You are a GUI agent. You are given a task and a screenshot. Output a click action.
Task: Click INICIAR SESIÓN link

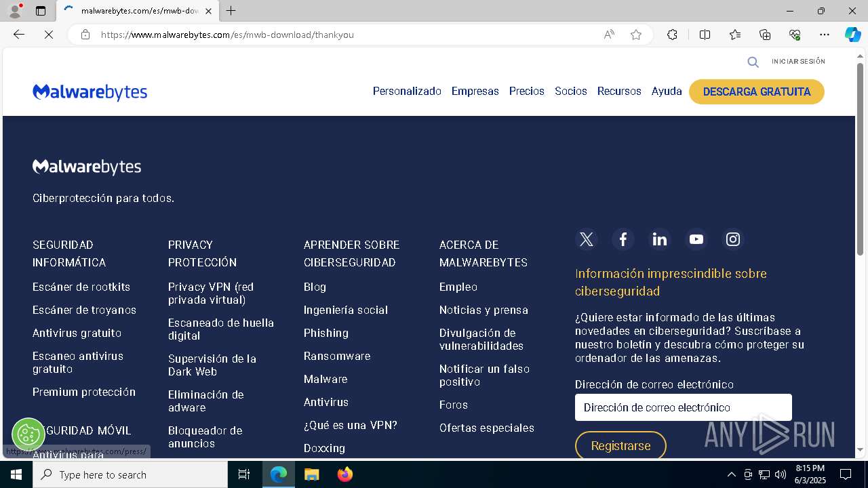[798, 62]
